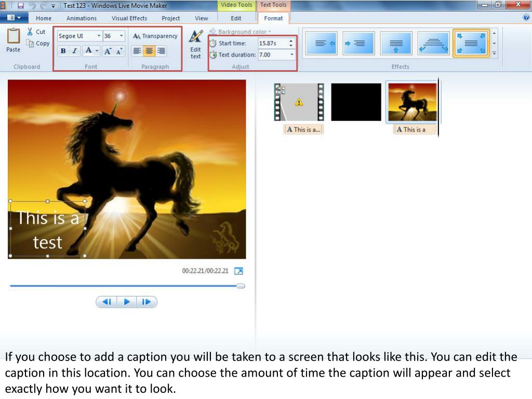Apply the scroll-up text effect
This screenshot has height=399, width=532.
tap(396, 43)
